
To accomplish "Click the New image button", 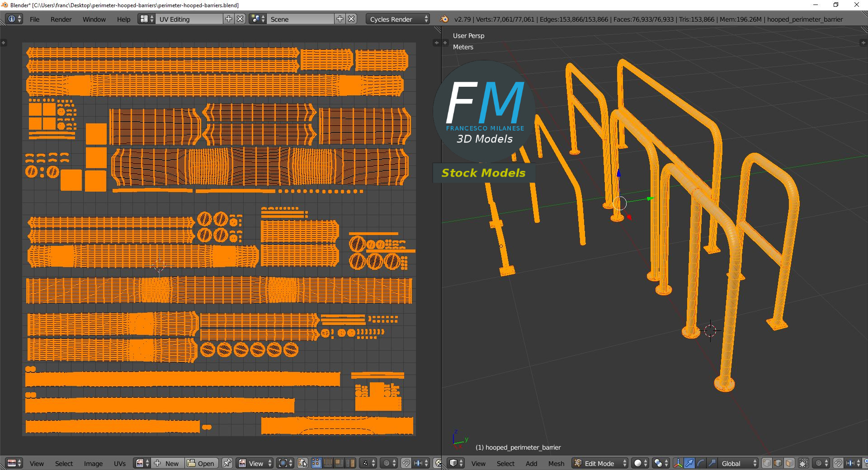I will coord(168,463).
